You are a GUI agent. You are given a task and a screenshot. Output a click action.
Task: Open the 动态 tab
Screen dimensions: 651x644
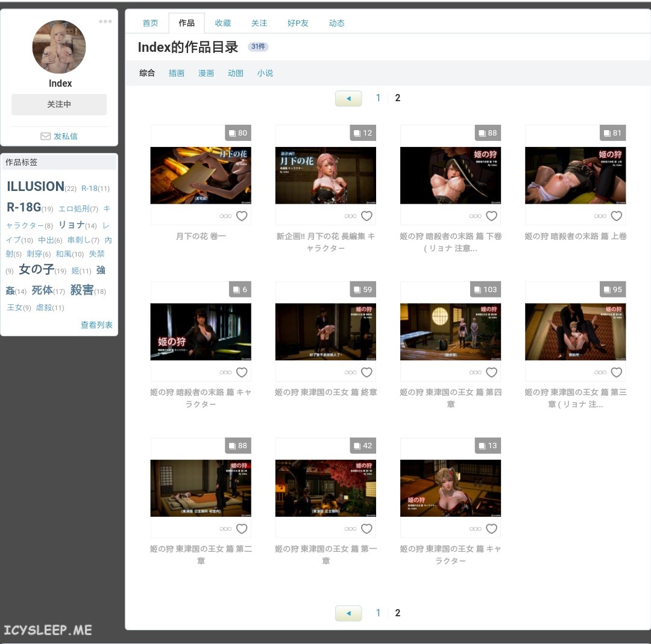(x=337, y=23)
